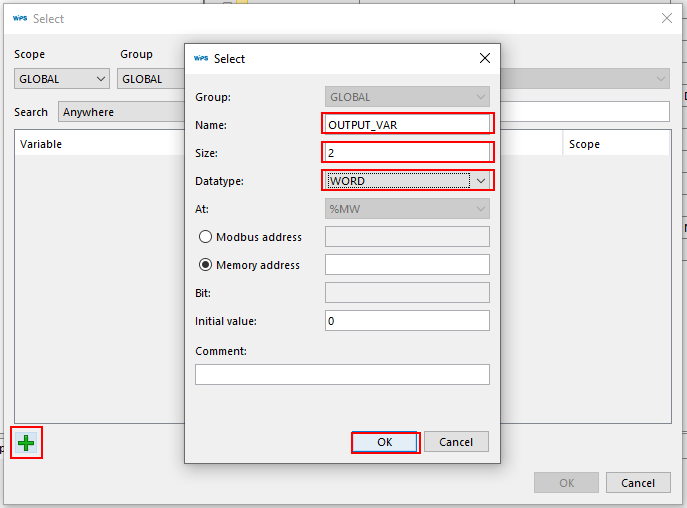Screen dimensions: 687x508
Task: Close the inner Select dialog with X
Action: [485, 59]
